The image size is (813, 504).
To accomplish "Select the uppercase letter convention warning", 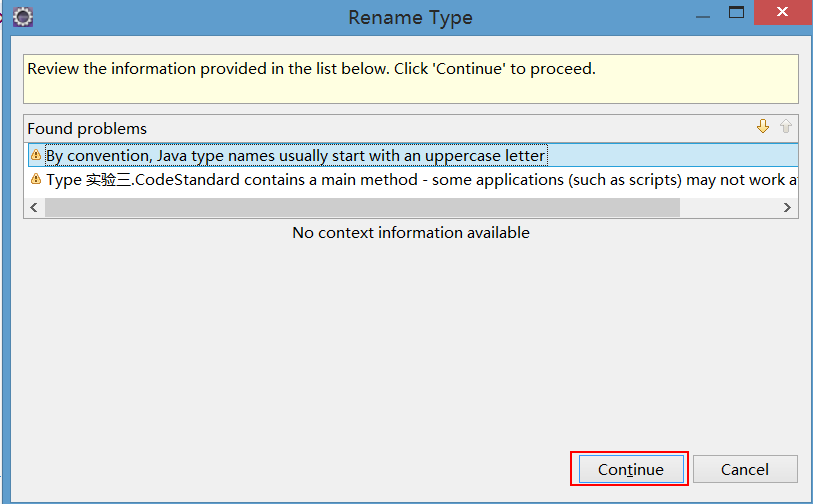I will [413, 155].
